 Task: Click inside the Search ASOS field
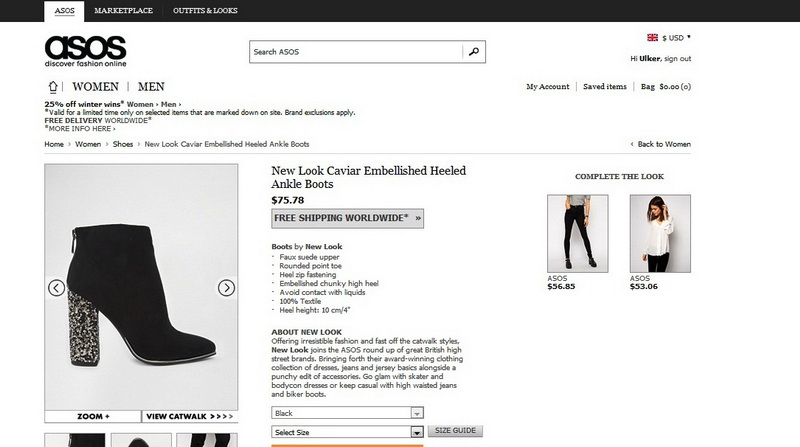coord(355,52)
